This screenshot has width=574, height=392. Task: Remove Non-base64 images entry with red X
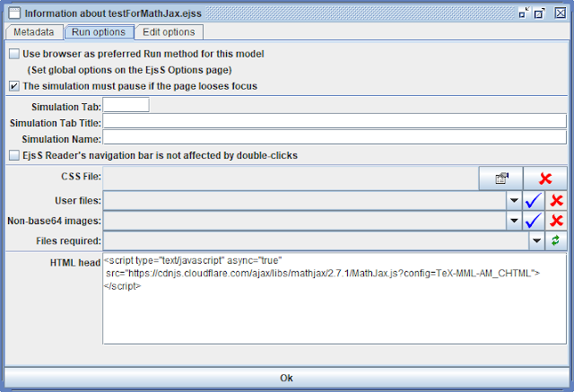coord(556,221)
